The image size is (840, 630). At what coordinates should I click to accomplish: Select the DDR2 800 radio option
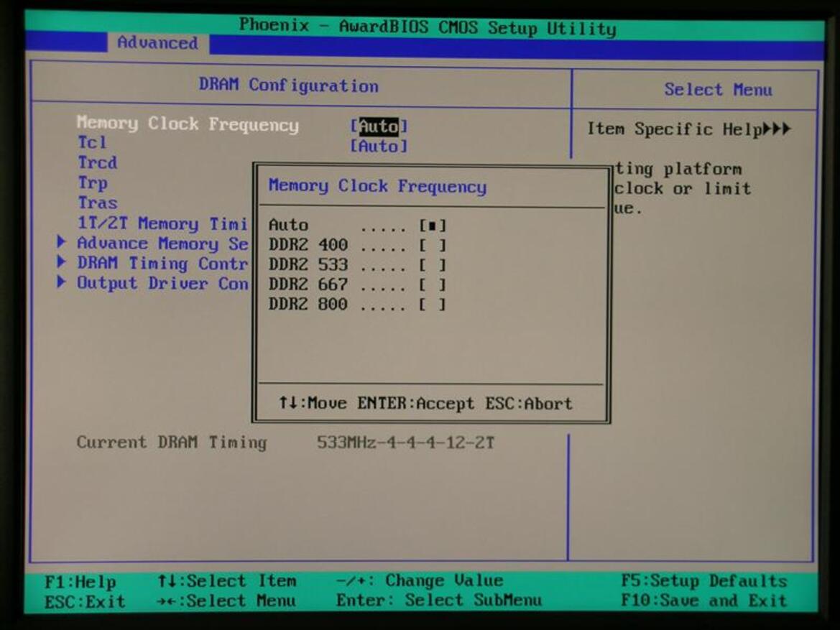tap(433, 305)
